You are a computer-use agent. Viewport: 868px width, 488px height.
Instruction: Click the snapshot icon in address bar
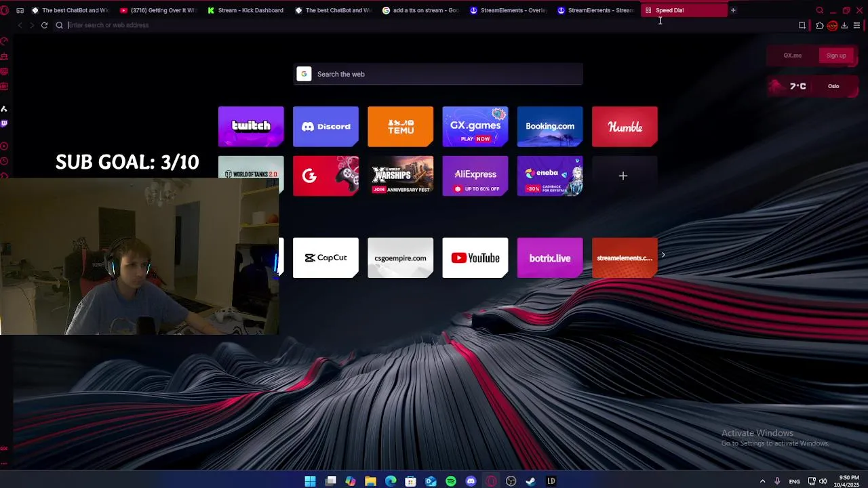(802, 25)
